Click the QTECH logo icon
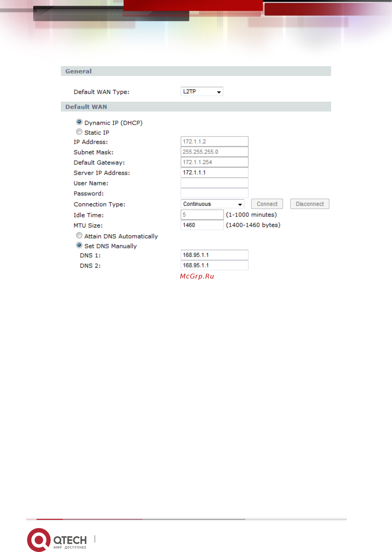The width and height of the screenshot is (392, 552). (x=39, y=540)
